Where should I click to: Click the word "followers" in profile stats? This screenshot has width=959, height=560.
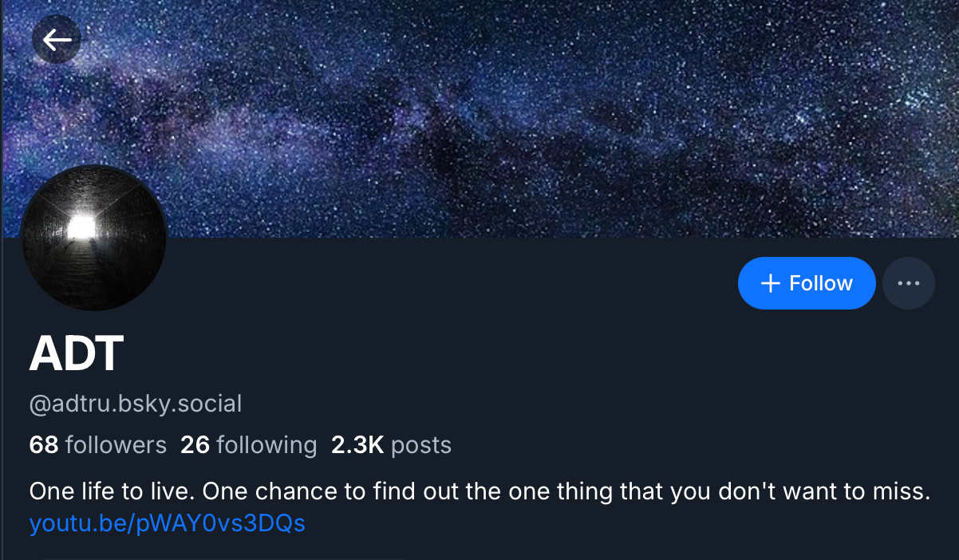116,444
